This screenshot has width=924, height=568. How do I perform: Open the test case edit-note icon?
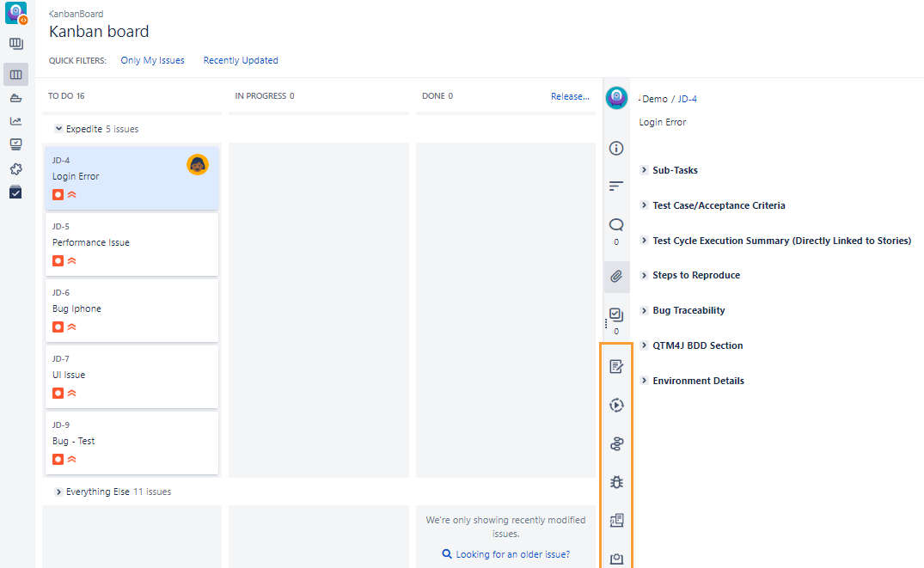pos(616,366)
